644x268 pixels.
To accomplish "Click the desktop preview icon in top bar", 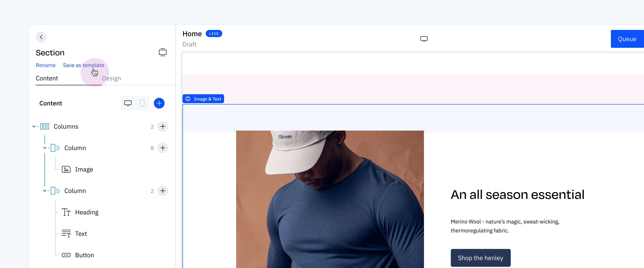I will tap(424, 39).
